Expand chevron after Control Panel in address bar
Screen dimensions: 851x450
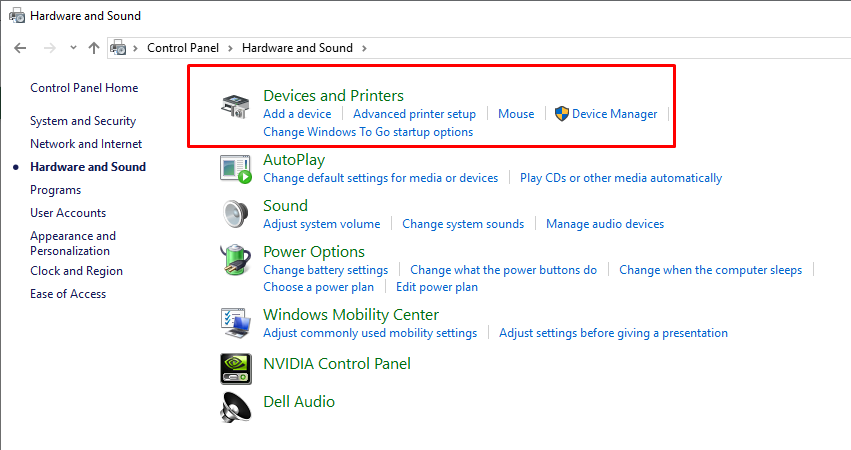229,48
